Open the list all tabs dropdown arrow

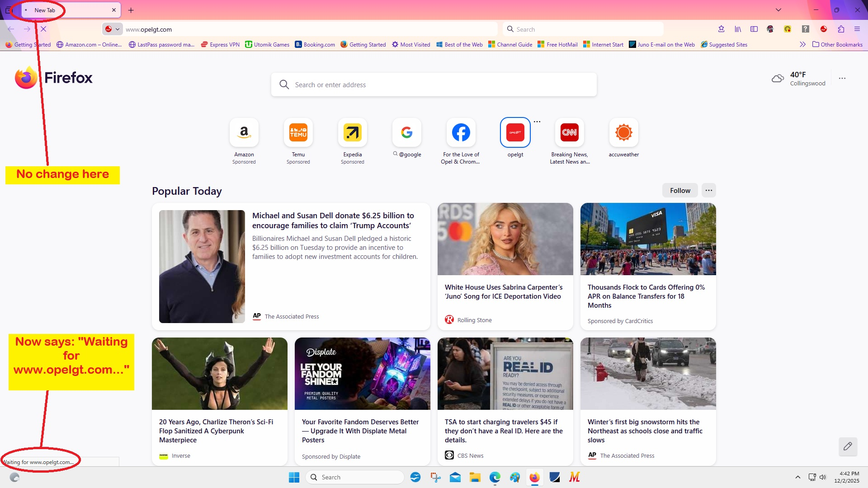[x=778, y=10]
